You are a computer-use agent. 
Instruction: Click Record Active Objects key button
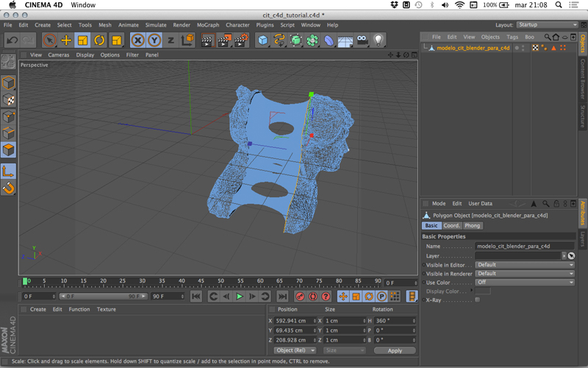click(300, 297)
